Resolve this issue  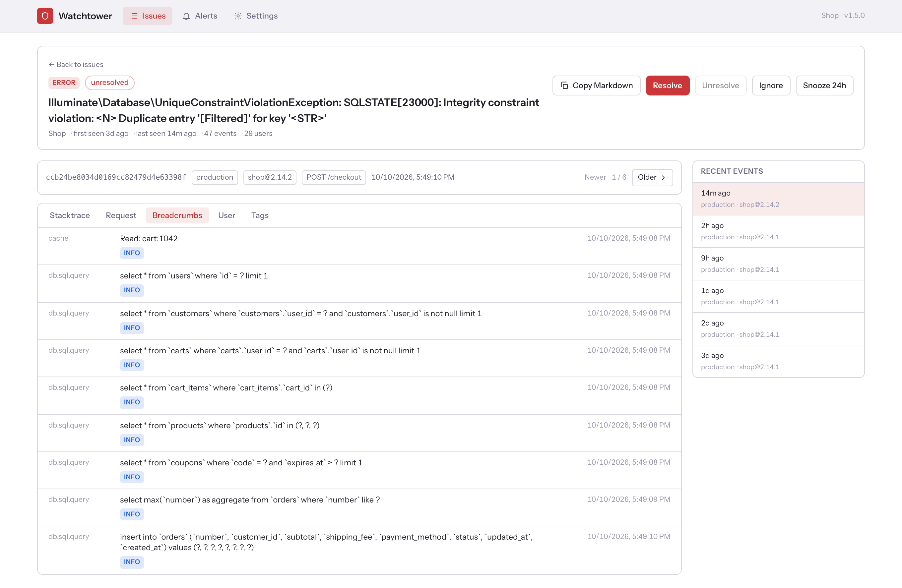click(668, 86)
